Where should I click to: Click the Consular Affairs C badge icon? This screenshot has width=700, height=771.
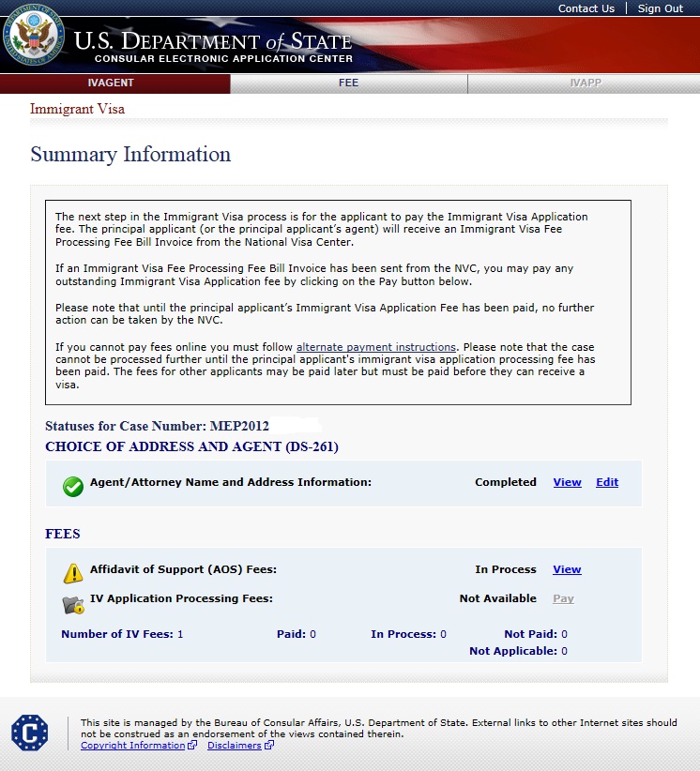[29, 733]
